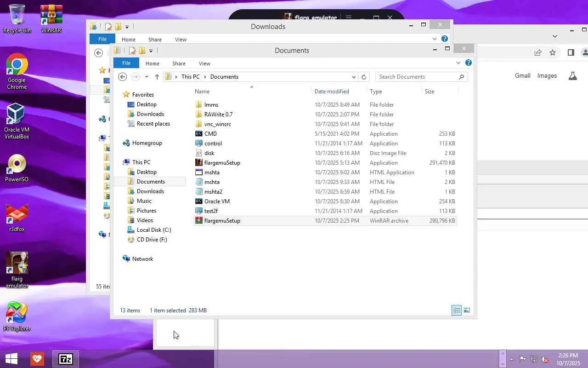This screenshot has height=368, width=588.
Task: Launch WinRAR from the desktop
Action: (x=51, y=19)
